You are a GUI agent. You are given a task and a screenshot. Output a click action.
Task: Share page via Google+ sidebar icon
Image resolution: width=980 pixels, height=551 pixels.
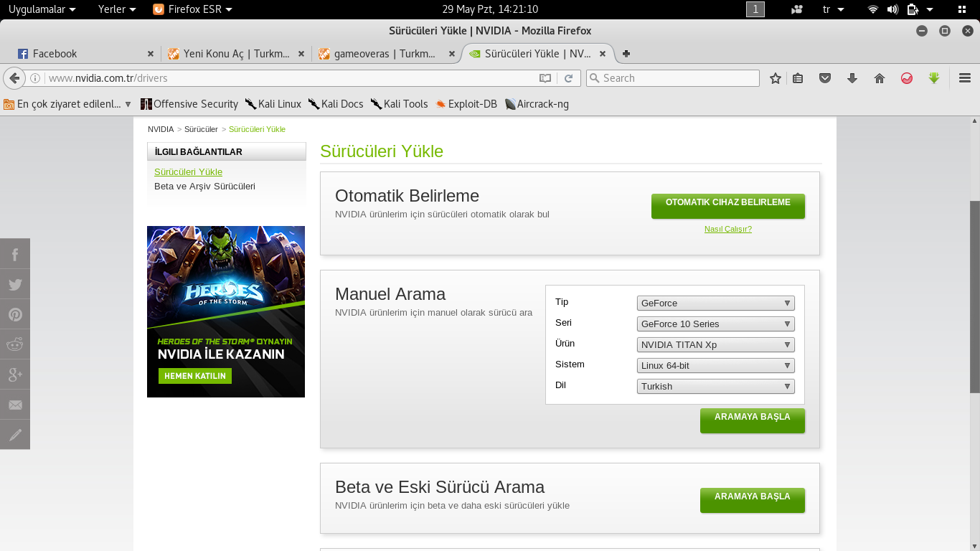click(15, 375)
